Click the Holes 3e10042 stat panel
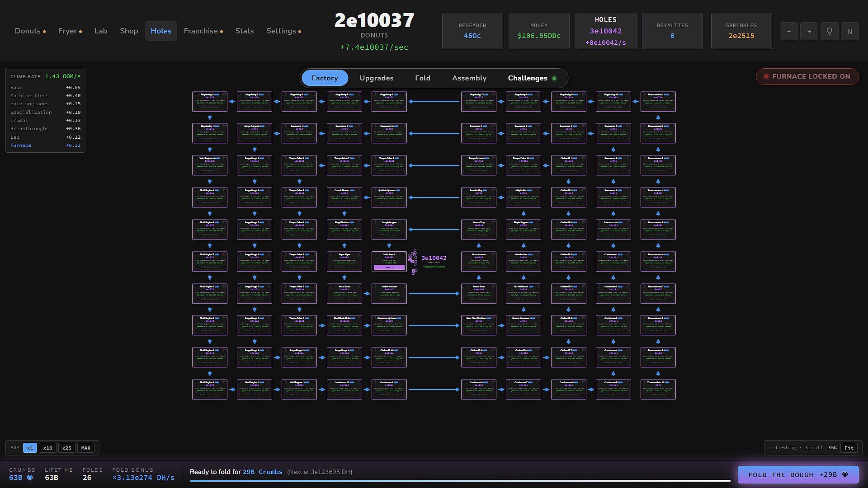Image resolution: width=868 pixels, height=488 pixels. (x=606, y=31)
